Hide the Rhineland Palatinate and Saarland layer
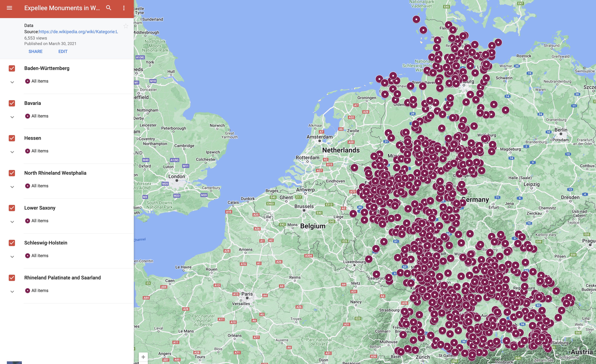This screenshot has width=596, height=364. pyautogui.click(x=12, y=278)
